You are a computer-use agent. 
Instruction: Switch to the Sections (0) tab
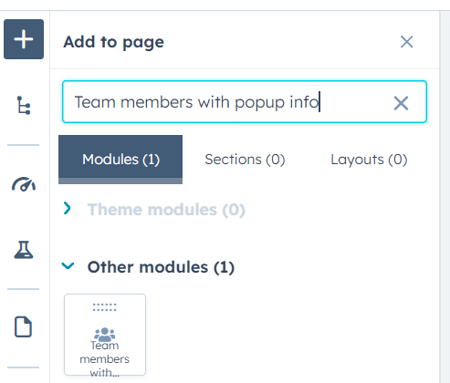245,159
